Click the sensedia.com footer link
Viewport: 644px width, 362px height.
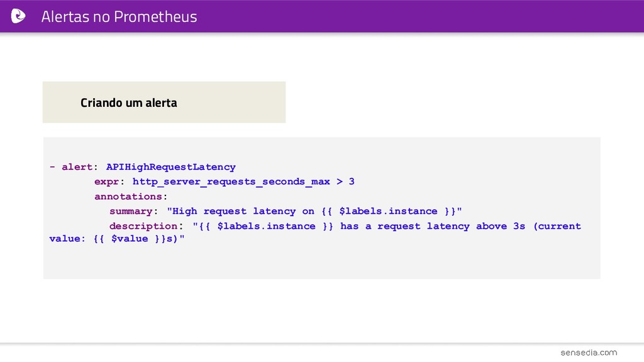coord(589,353)
